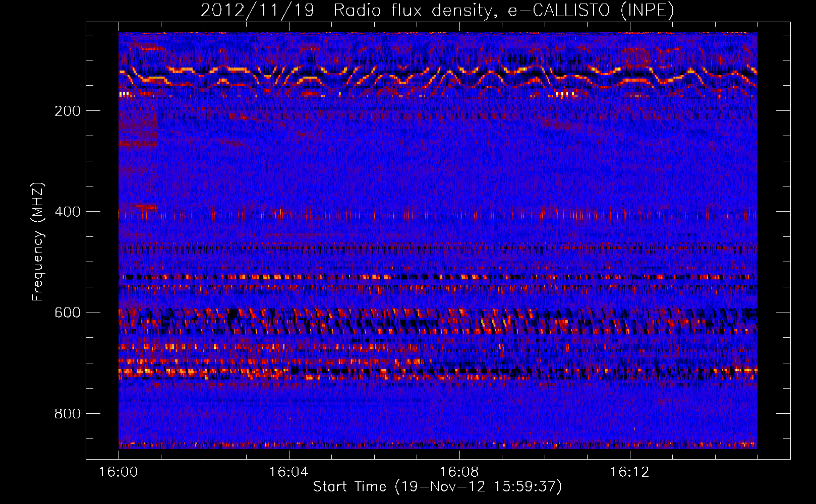Screen dimensions: 816x504
Task: Click the '16:00' time tick label
Action: pyautogui.click(x=119, y=472)
